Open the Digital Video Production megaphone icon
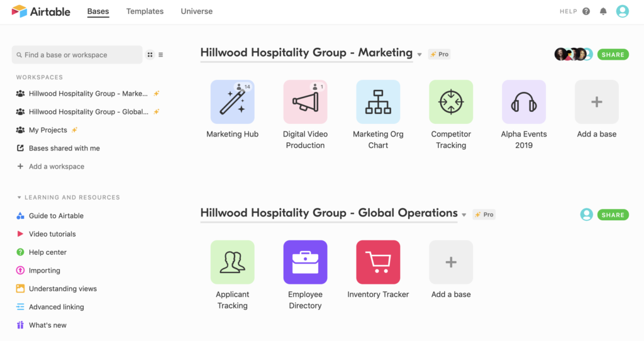This screenshot has width=644, height=341. (305, 102)
